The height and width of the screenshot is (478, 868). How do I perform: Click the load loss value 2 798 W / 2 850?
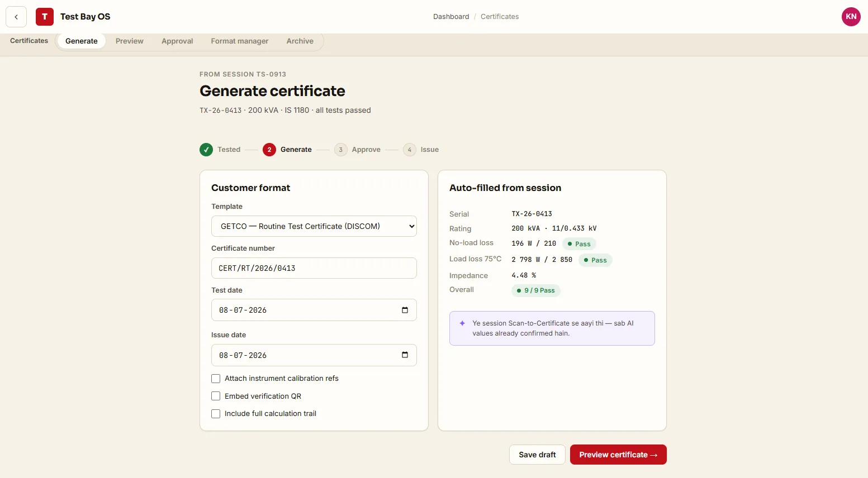point(542,260)
